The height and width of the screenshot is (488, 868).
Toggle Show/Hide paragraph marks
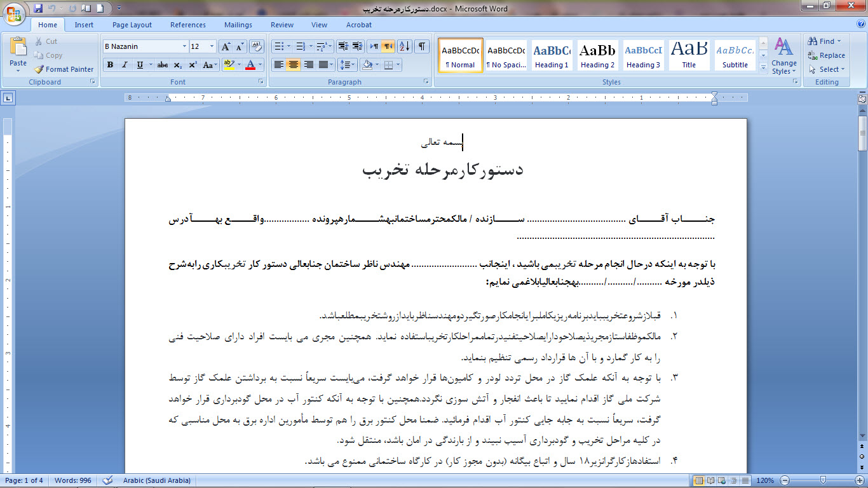[x=422, y=46]
